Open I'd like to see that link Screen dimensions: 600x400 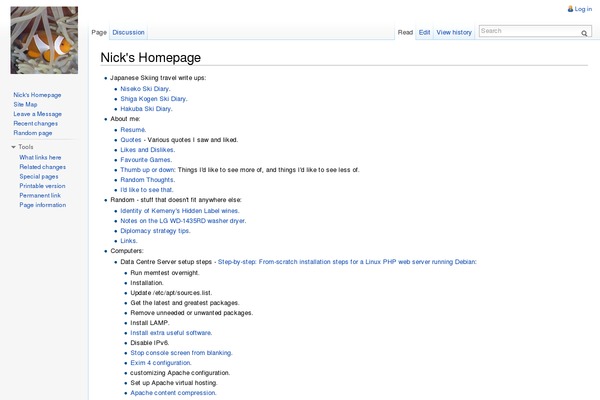click(x=147, y=190)
